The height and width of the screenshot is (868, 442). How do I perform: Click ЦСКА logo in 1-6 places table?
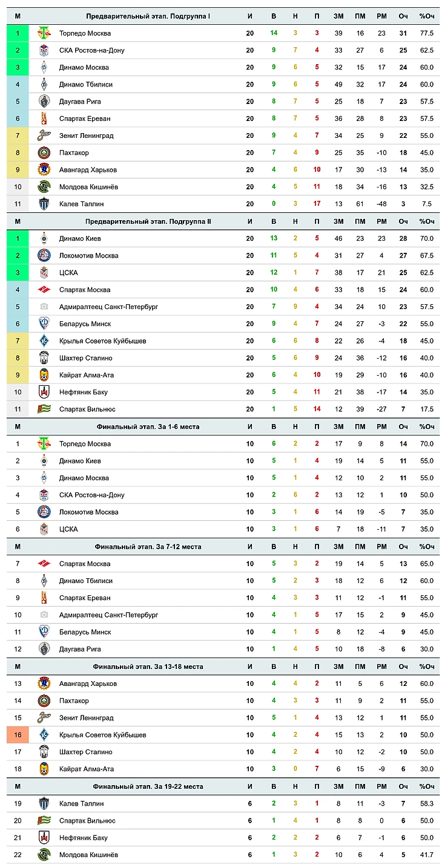[44, 529]
